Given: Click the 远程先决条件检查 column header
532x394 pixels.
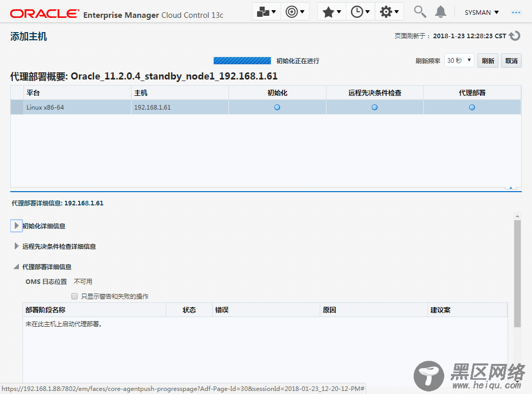Looking at the screenshot, I should (374, 93).
